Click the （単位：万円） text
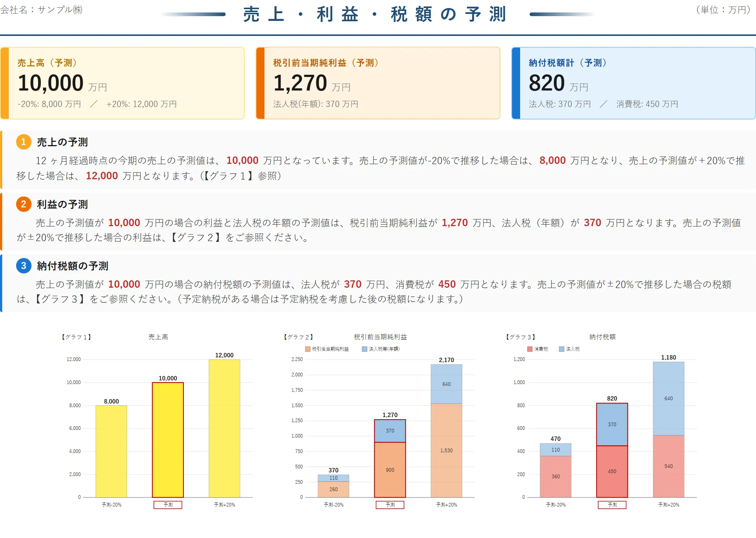756x538 pixels. (x=723, y=10)
